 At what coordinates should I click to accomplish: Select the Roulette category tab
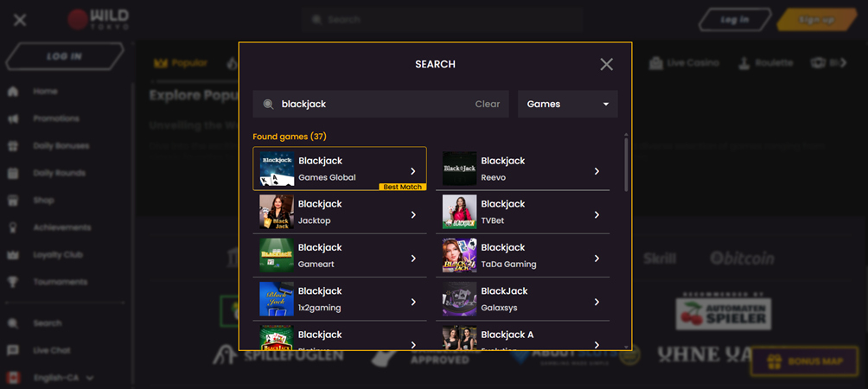(766, 63)
